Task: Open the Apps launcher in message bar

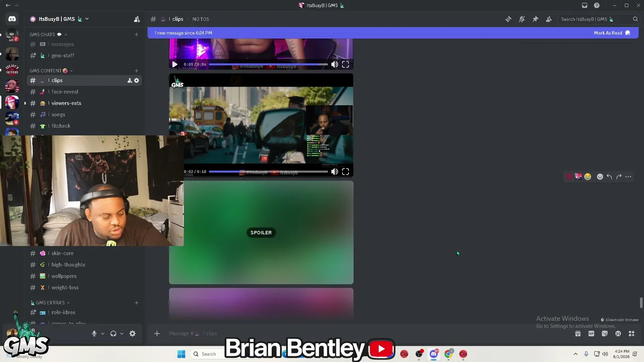Action: [631, 333]
